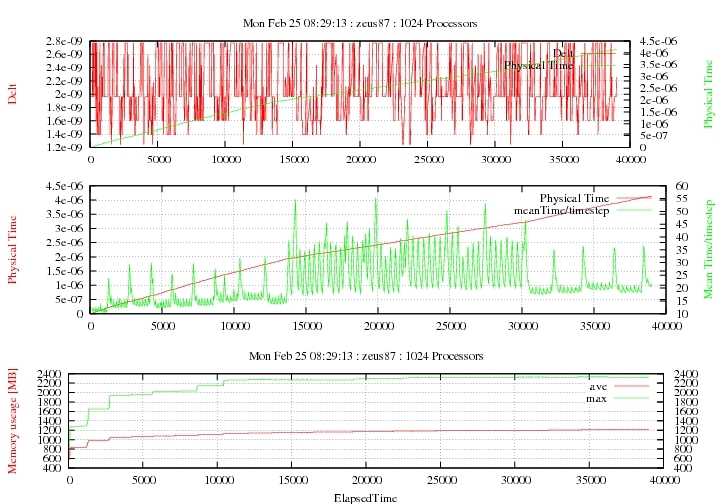The width and height of the screenshot is (720, 504).
Task: Click the '1.2e-09' tick label on the Delt axis
Action: (x=64, y=147)
